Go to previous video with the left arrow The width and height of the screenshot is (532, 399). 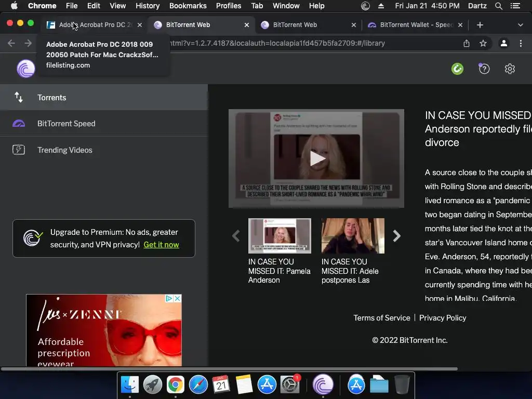click(236, 235)
